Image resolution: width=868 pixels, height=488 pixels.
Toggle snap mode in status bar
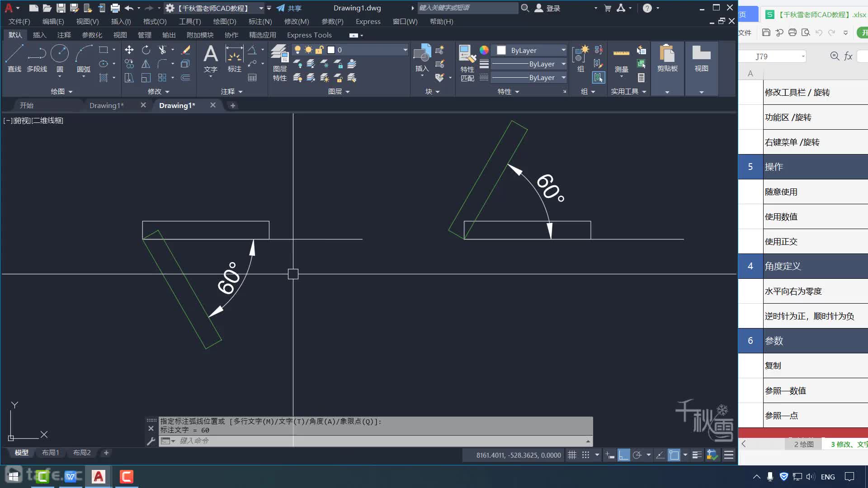[x=585, y=455]
